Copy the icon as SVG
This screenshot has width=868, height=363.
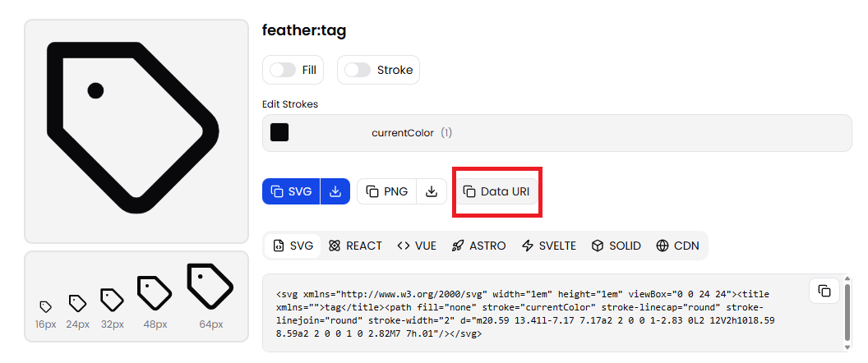point(292,191)
